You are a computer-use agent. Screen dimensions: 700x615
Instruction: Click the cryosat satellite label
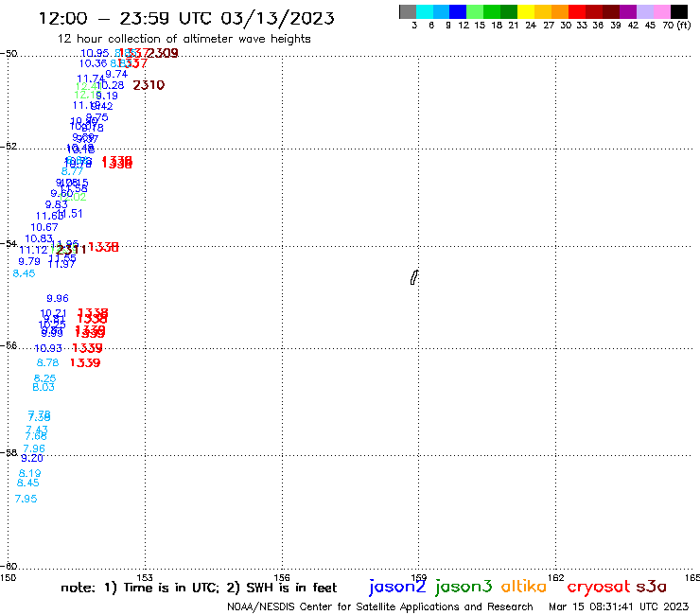(x=599, y=587)
